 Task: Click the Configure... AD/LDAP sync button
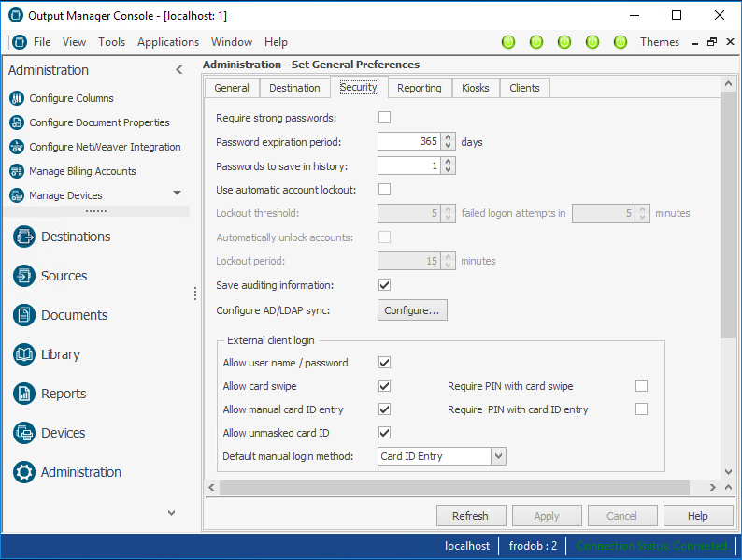(x=412, y=310)
